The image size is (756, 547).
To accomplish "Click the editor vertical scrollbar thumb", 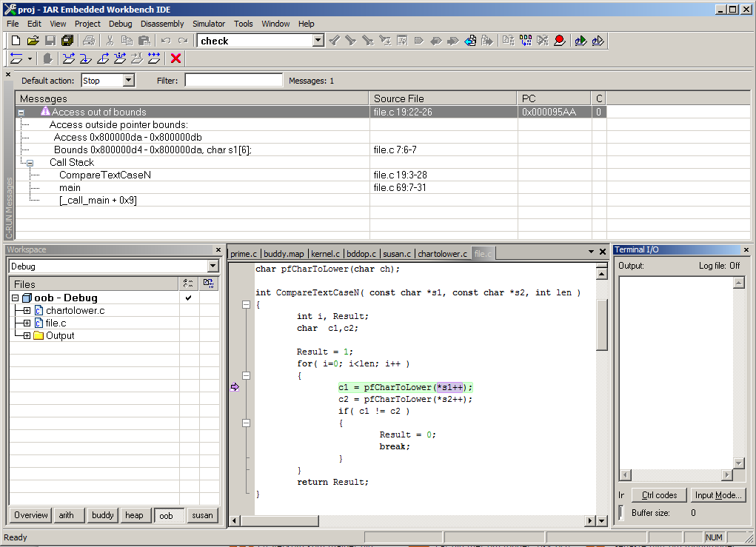I will tap(602, 326).
